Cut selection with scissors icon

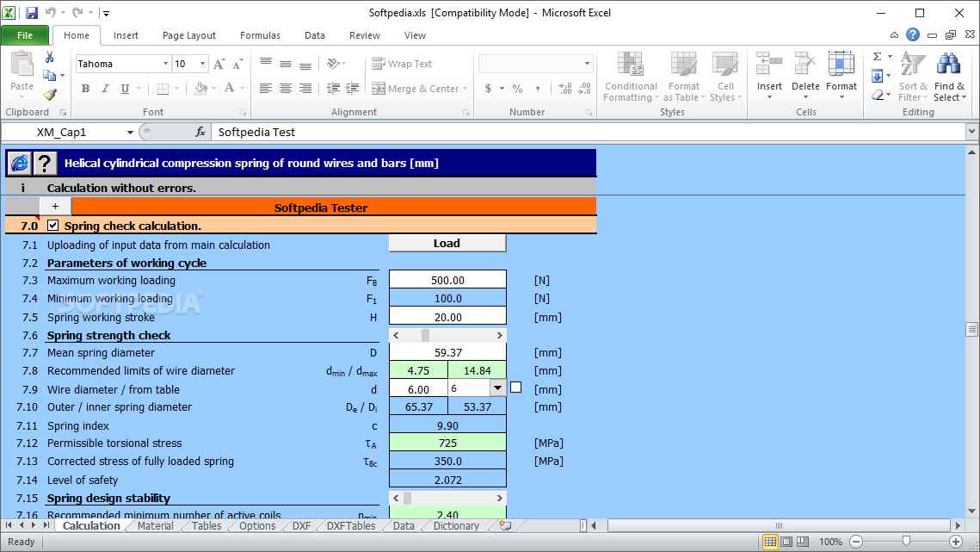pyautogui.click(x=49, y=58)
